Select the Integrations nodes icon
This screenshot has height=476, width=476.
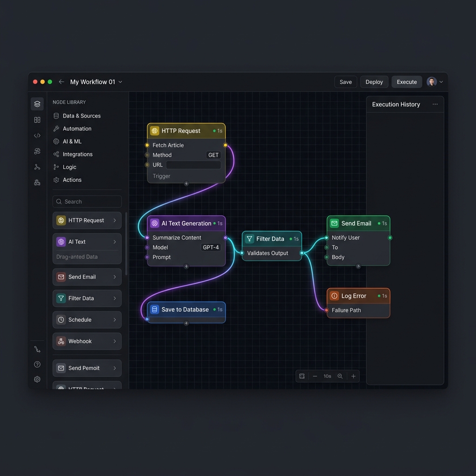[x=56, y=154]
